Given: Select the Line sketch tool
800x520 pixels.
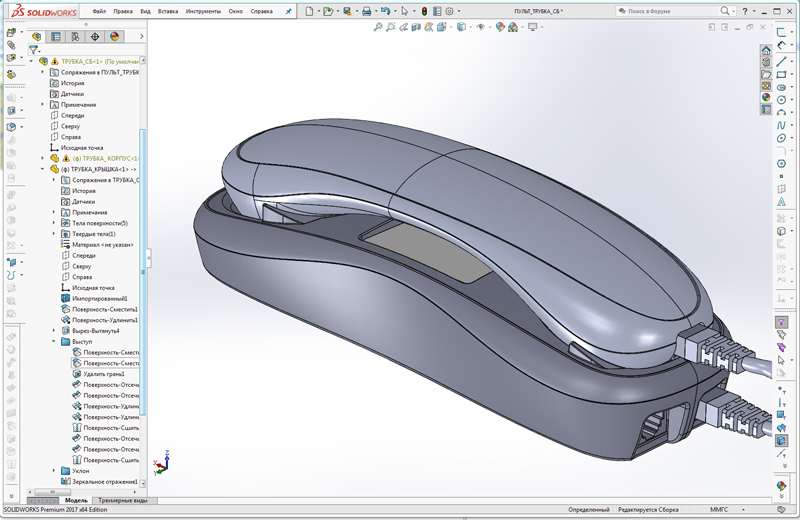Looking at the screenshot, I should point(781,61).
